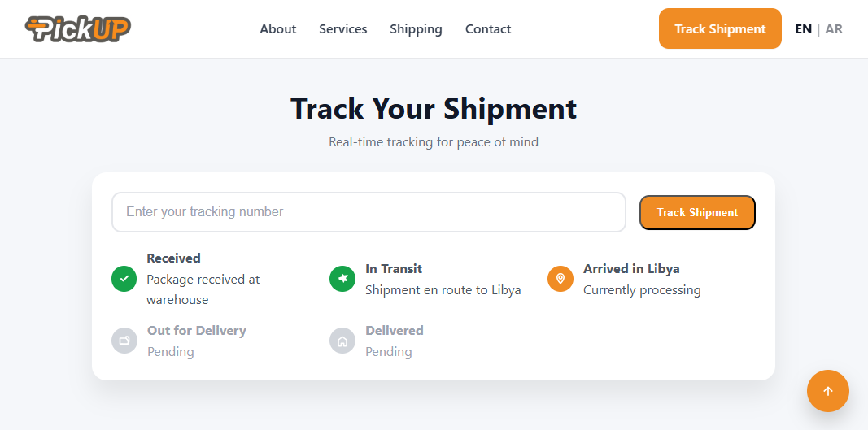
Task: Click the Out for Delivery truck icon
Action: coord(124,341)
